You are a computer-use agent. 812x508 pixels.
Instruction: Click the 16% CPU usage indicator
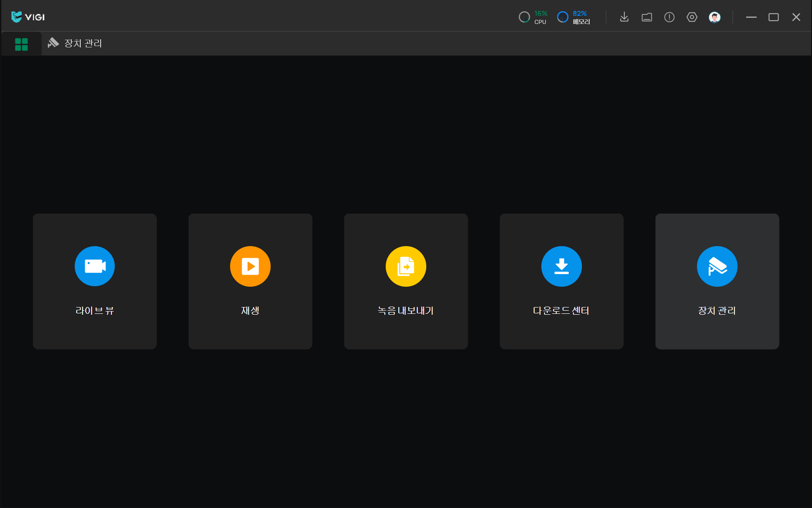pyautogui.click(x=533, y=17)
